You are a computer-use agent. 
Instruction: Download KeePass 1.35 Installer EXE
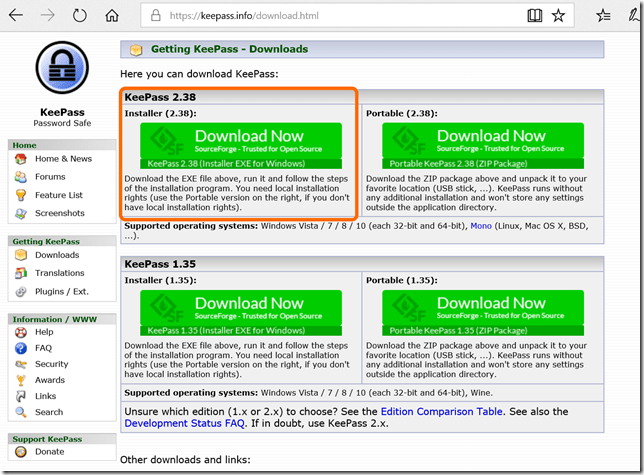tap(241, 313)
